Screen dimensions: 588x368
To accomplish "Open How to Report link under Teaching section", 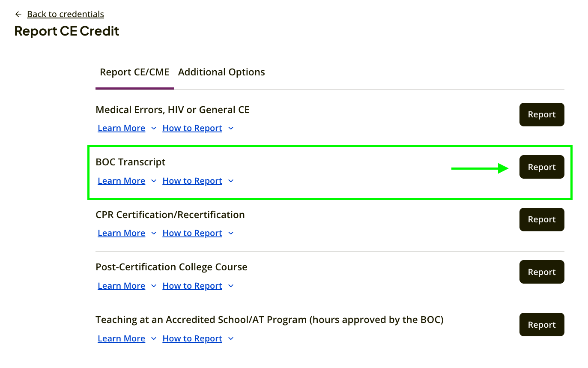I will coord(192,338).
